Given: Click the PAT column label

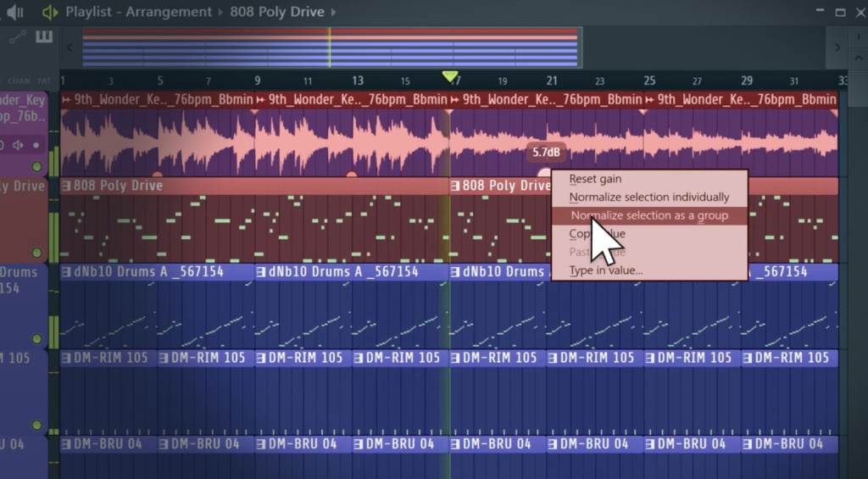Looking at the screenshot, I should pyautogui.click(x=44, y=81).
